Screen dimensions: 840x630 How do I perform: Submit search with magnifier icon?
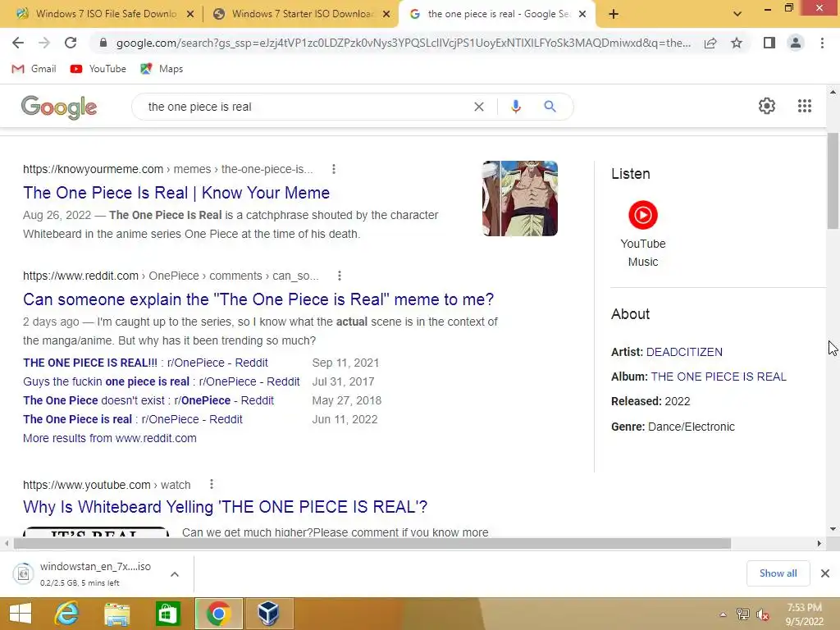(550, 107)
